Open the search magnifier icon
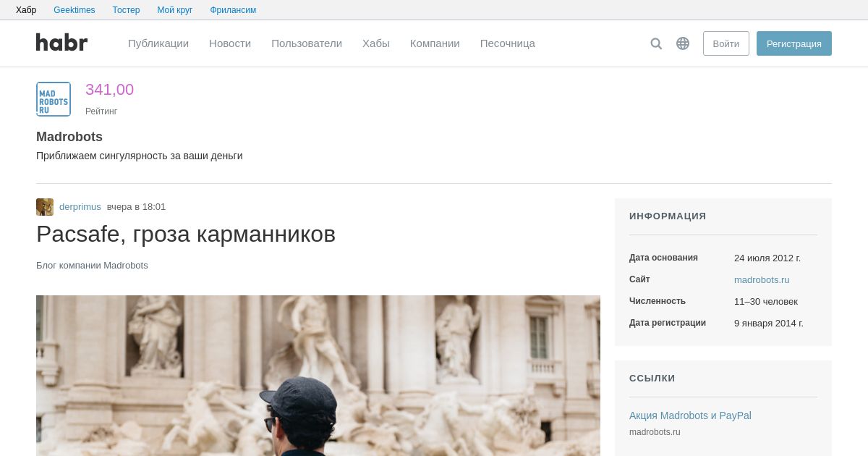The height and width of the screenshot is (456, 868). pyautogui.click(x=656, y=43)
